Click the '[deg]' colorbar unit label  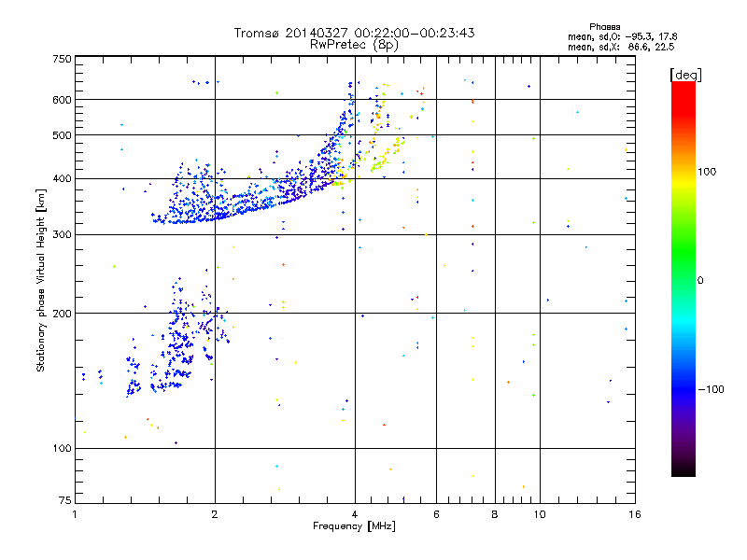pos(685,75)
